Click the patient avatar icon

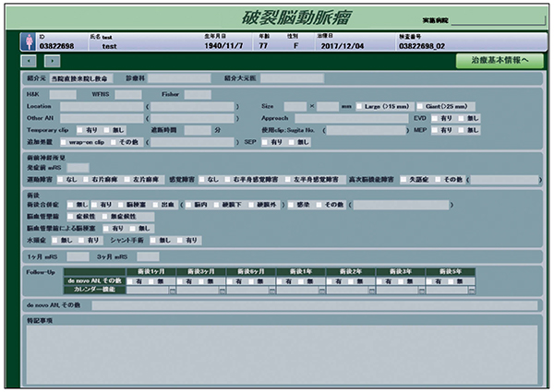point(27,42)
